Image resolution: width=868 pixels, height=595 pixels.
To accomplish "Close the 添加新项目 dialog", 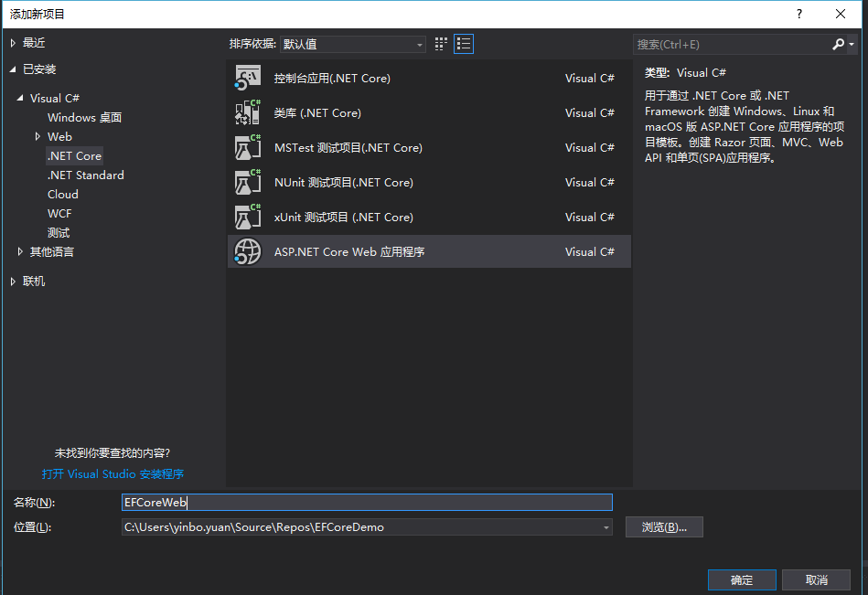I will [841, 14].
